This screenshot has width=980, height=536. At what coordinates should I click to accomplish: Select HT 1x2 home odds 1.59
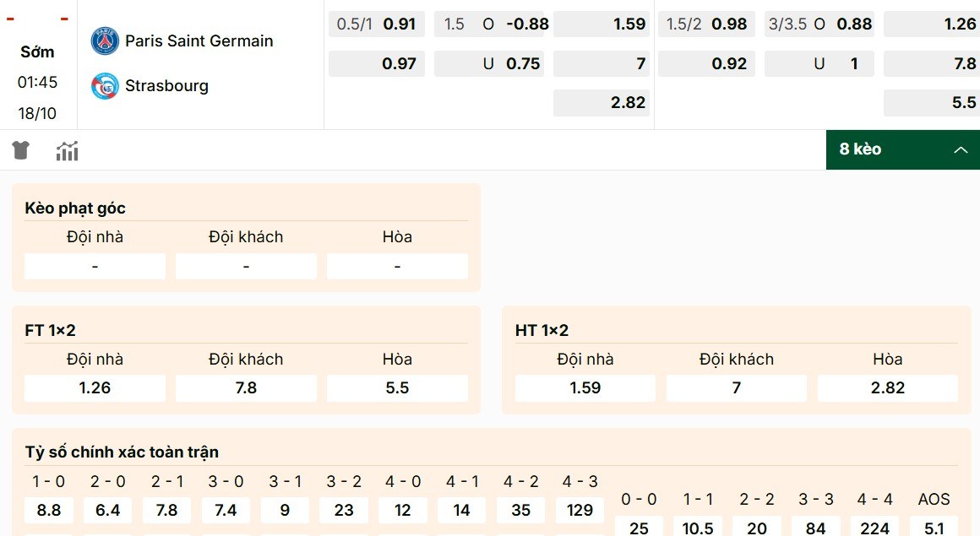pyautogui.click(x=585, y=387)
